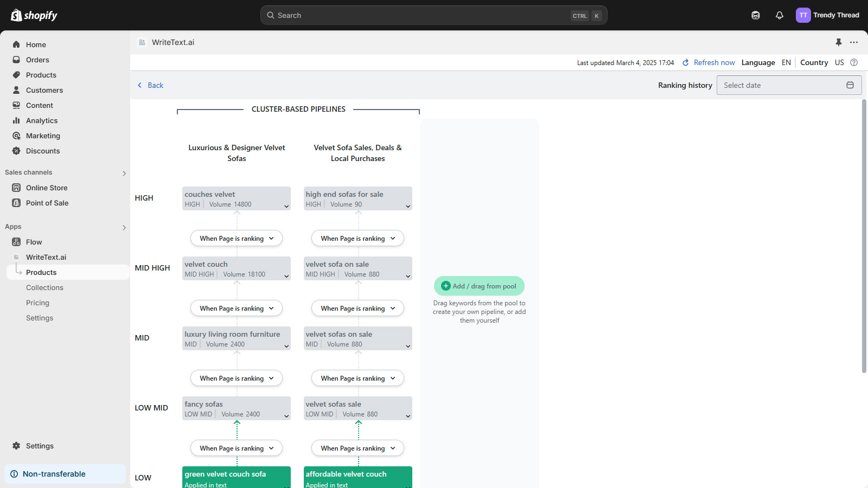Select the Flow app icon in sidebar
Image resolution: width=868 pixels, height=488 pixels.
16,242
